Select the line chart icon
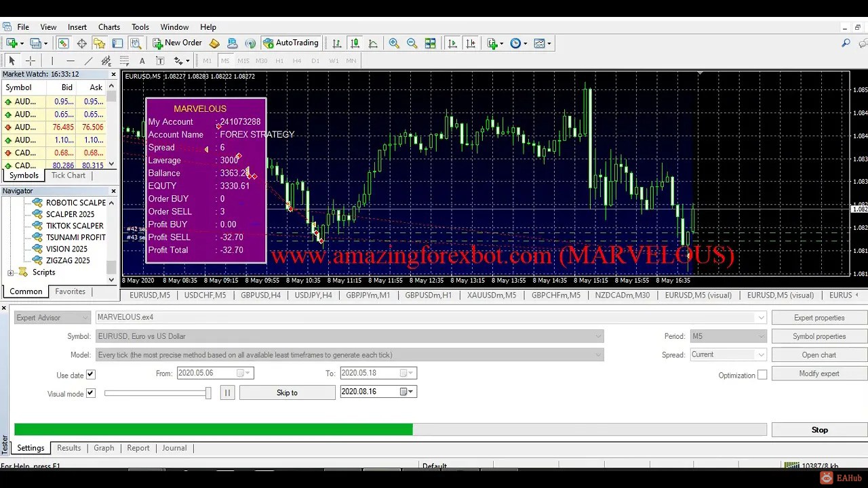Viewport: 868px width, 488px height. [x=373, y=43]
